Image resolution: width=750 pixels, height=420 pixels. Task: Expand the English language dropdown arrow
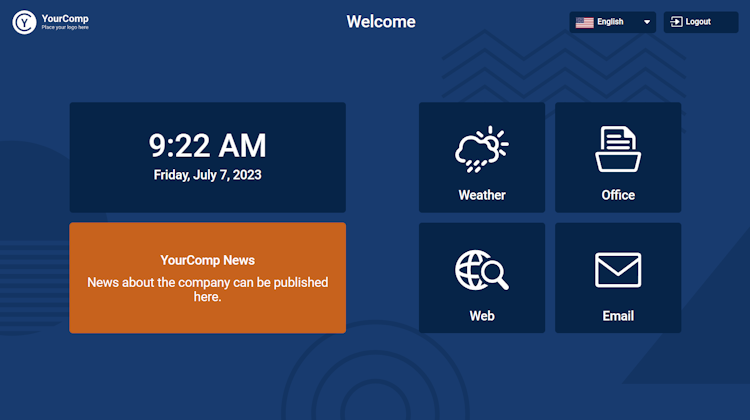tap(647, 22)
